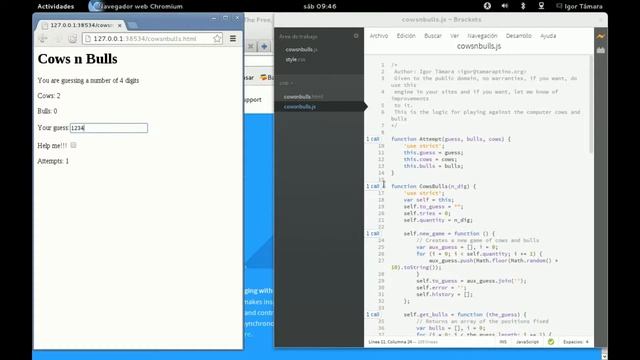Click the network icon in top bar
The height and width of the screenshot is (360, 640).
point(541,6)
